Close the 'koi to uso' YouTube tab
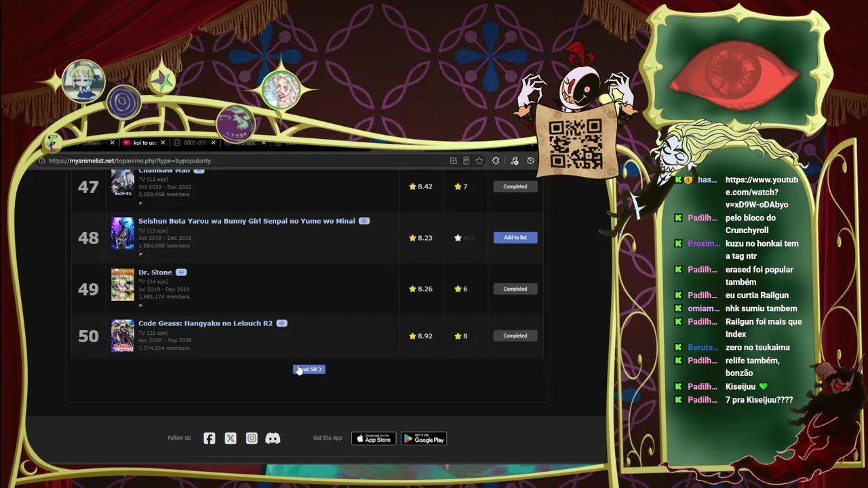868x488 pixels. click(163, 142)
